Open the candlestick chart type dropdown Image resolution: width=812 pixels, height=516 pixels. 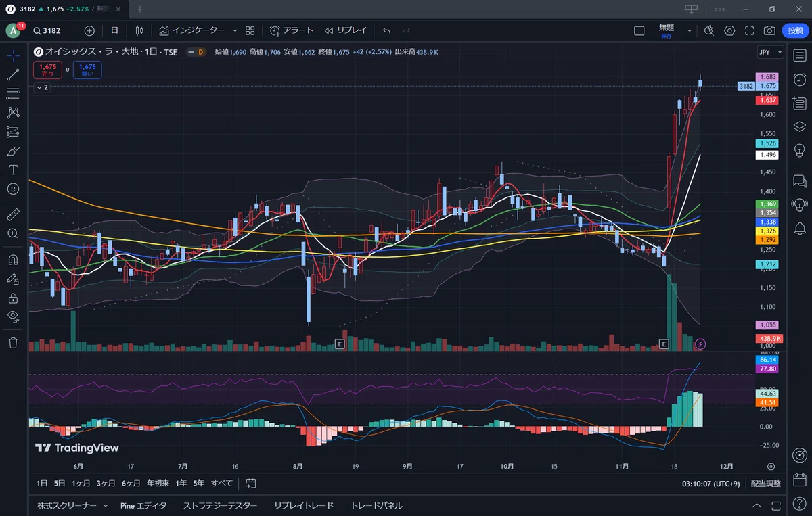[x=139, y=30]
